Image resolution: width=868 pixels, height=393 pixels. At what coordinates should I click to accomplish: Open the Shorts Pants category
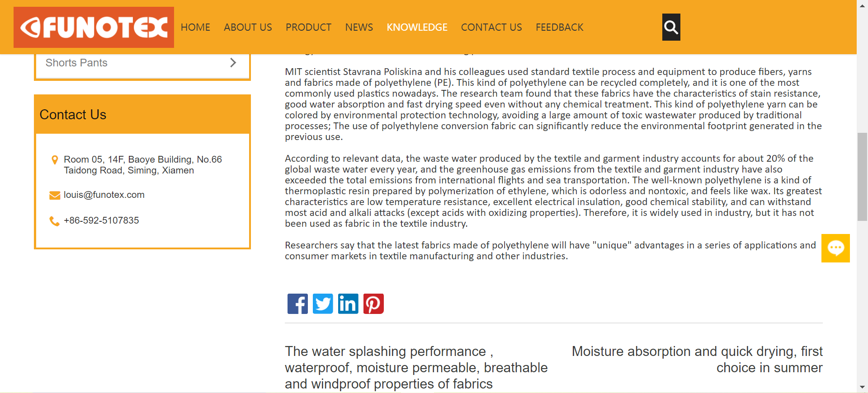coord(76,63)
